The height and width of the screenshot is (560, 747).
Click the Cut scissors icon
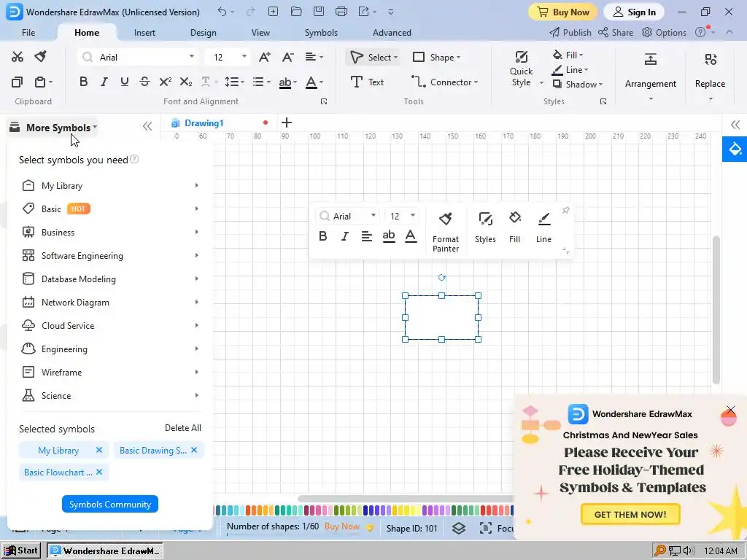pos(18,57)
